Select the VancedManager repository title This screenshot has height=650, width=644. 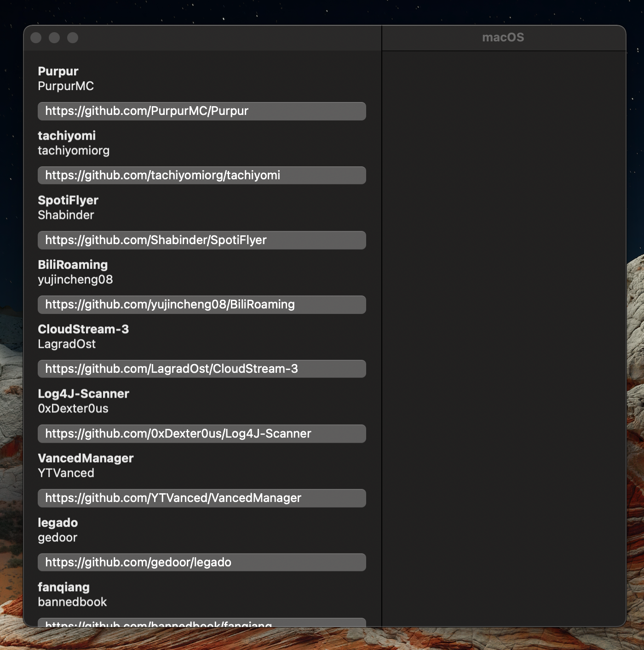[86, 458]
